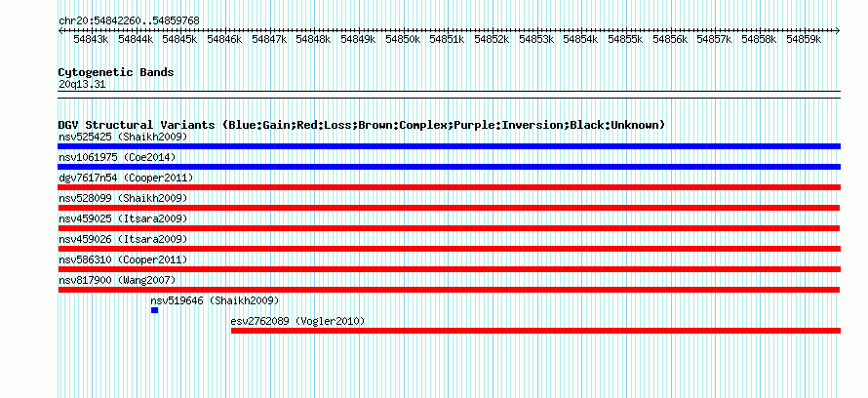
Task: Click the chr20:54842260..54859768 coordinate label
Action: coord(129,20)
